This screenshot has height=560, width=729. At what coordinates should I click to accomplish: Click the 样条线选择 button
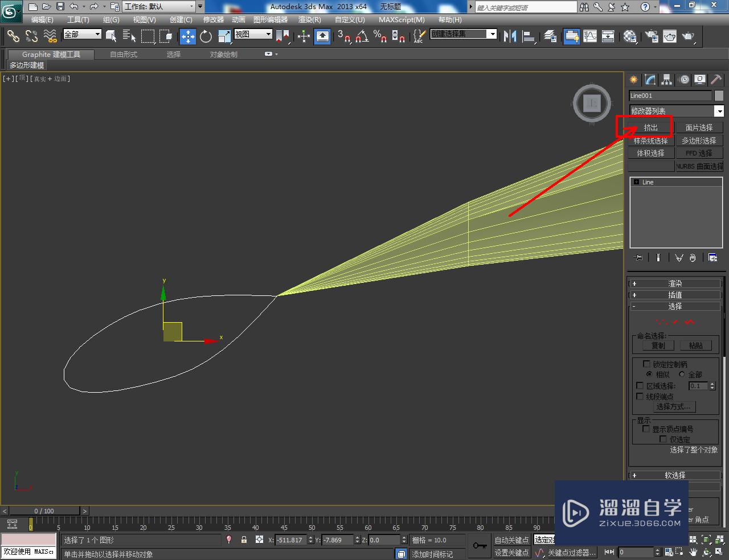pos(650,141)
